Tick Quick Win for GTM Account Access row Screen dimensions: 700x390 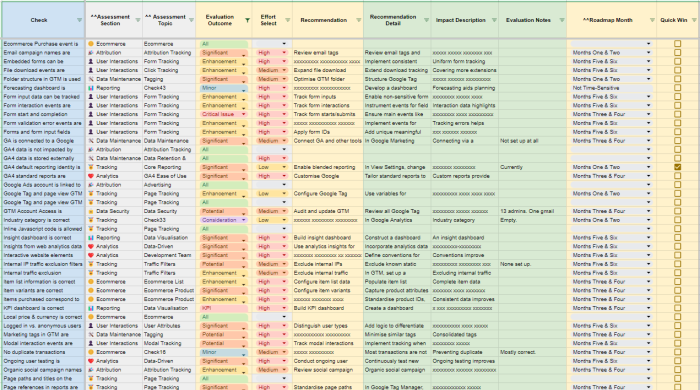click(x=677, y=212)
